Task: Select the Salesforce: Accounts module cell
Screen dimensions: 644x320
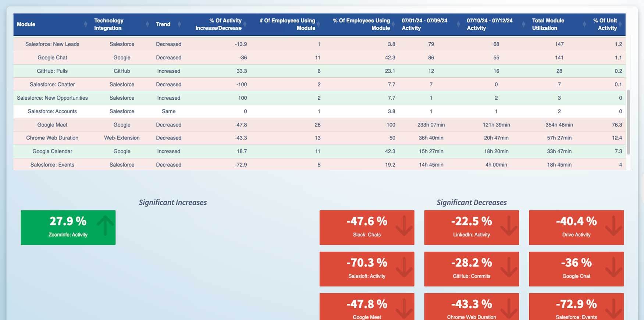Action: click(52, 111)
